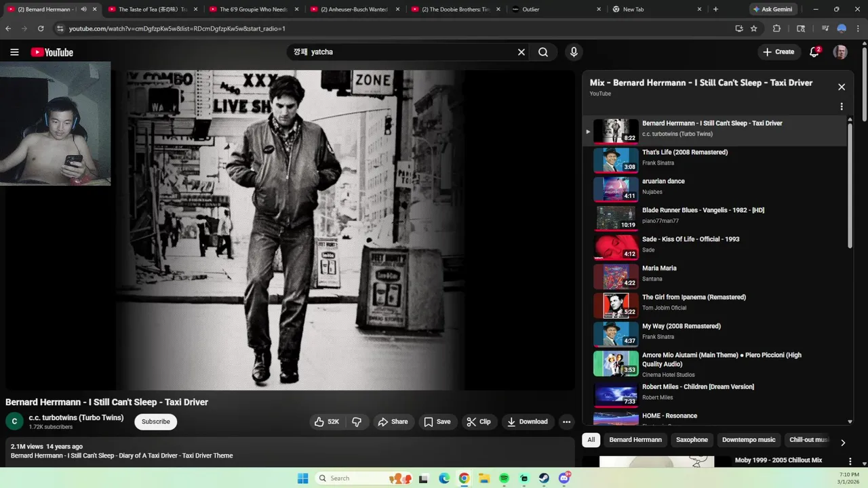This screenshot has width=868, height=488.
Task: Share the video
Action: (393, 422)
